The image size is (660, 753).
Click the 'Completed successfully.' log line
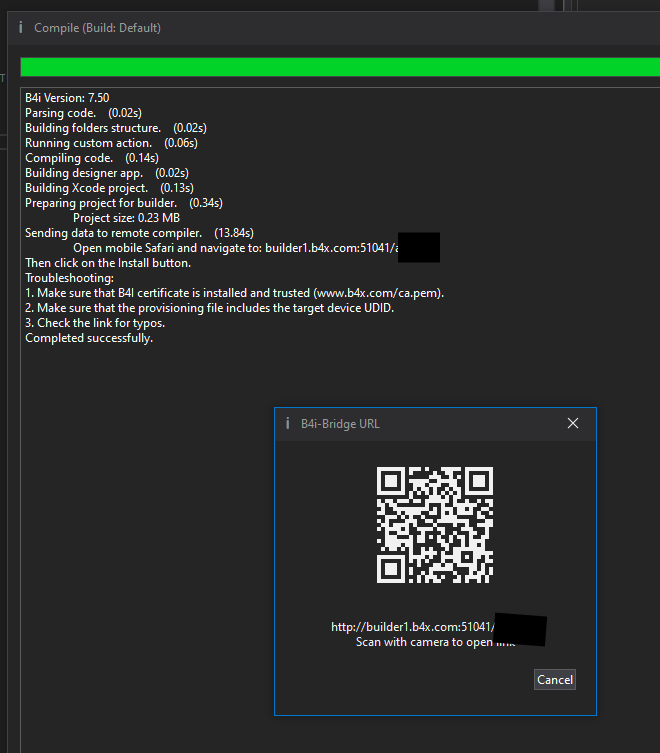click(x=89, y=338)
